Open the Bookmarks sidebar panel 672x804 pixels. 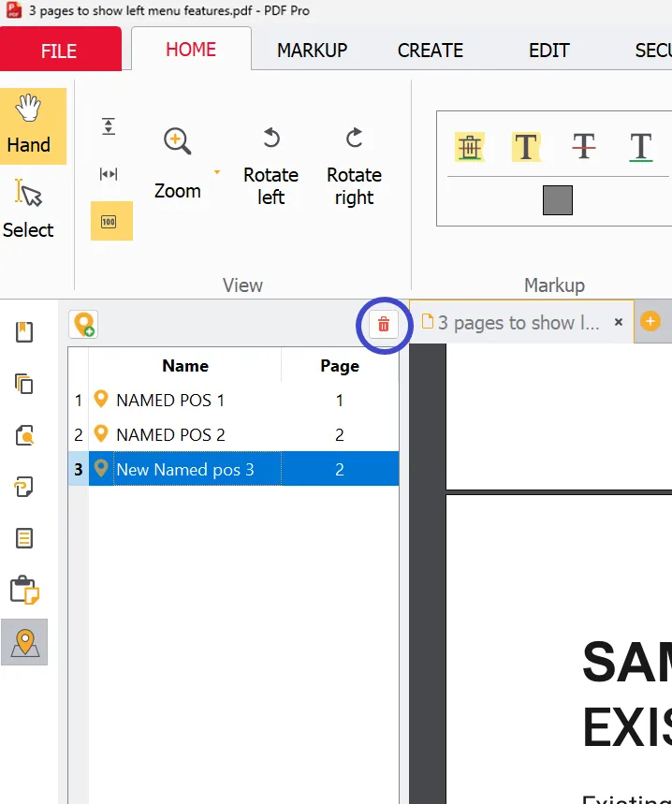24,331
